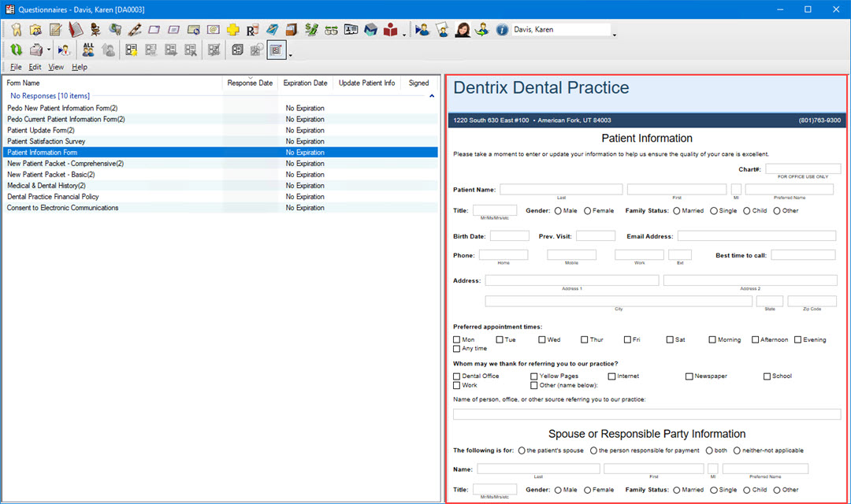Click the yellow plus cross icon
851x504 pixels.
point(232,30)
